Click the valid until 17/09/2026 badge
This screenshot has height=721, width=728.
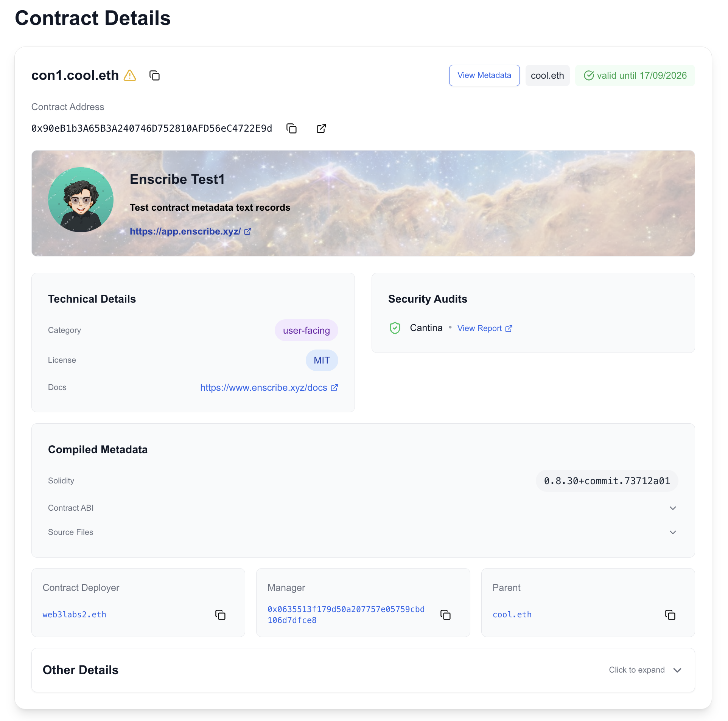635,75
